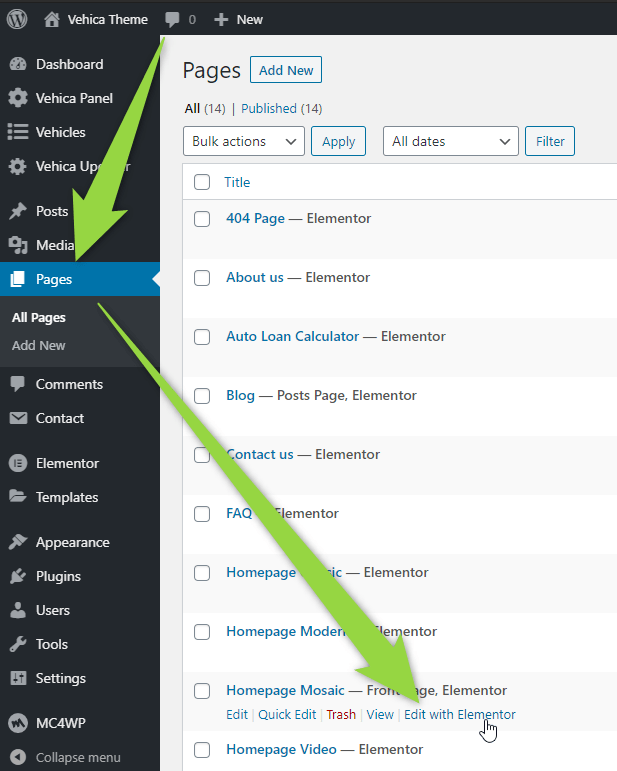Open Add New under Pages submenu

[x=39, y=345]
